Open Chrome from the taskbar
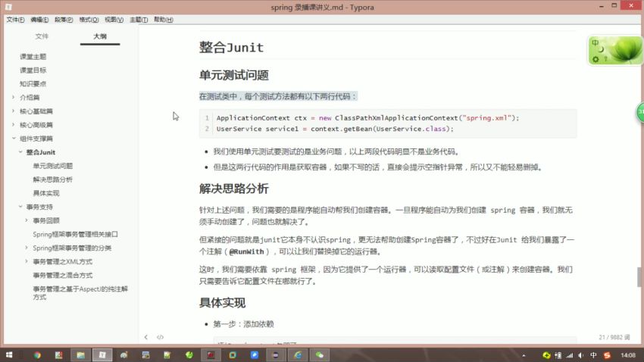This screenshot has height=362, width=644. [x=37, y=355]
